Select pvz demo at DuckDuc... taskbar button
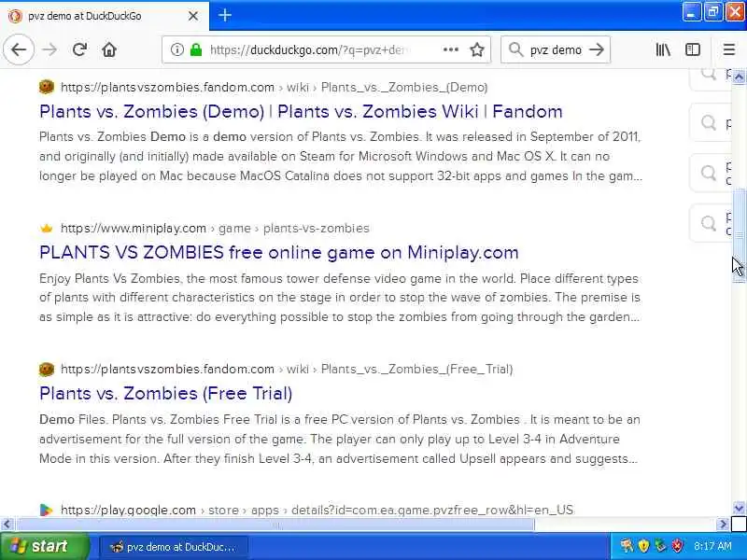747x560 pixels. (x=174, y=547)
